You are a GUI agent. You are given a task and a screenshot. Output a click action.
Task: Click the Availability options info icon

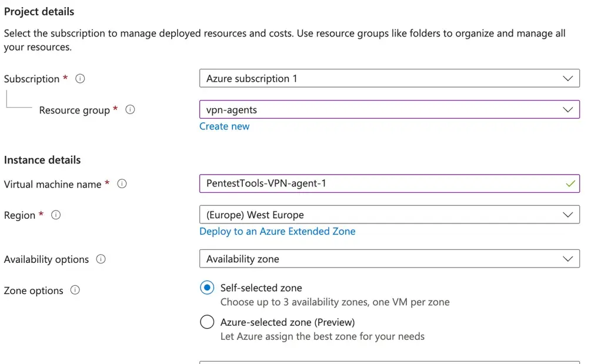(x=101, y=259)
